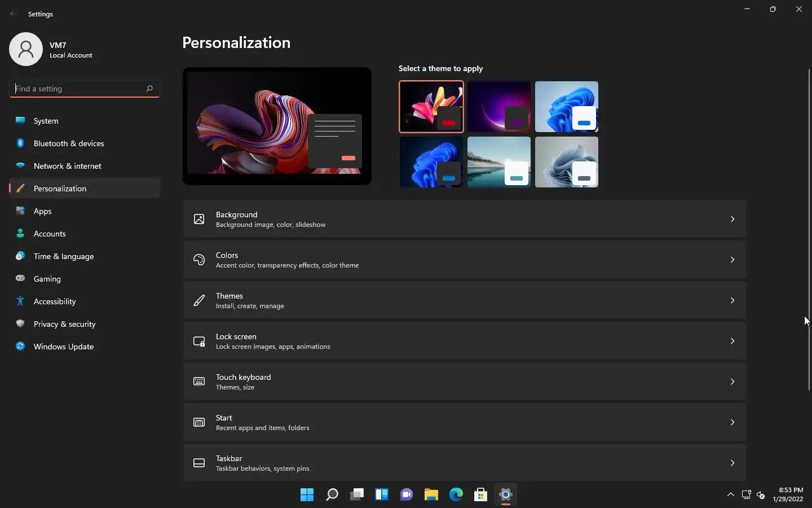Click the Privacy & security shield icon
This screenshot has width=812, height=508.
[20, 323]
